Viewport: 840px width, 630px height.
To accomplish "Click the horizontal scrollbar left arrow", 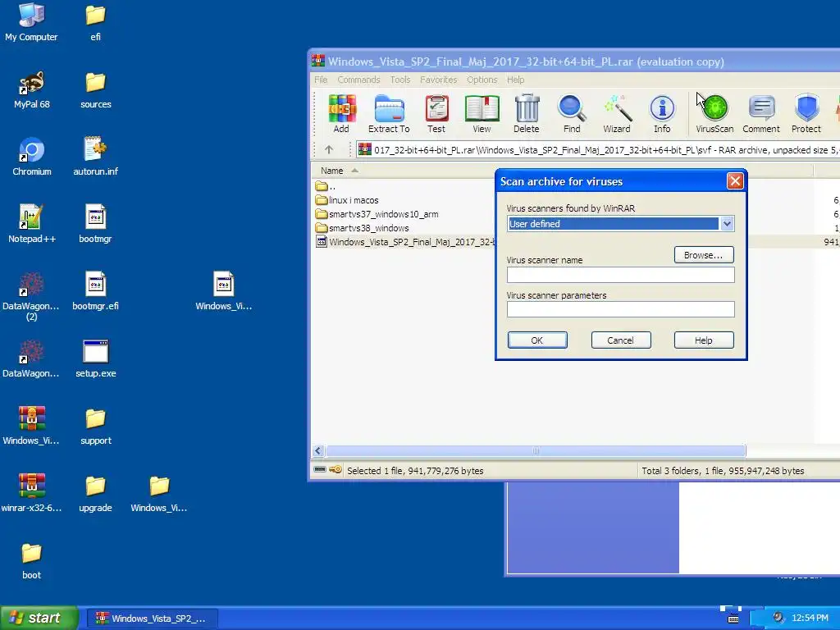I will click(317, 450).
